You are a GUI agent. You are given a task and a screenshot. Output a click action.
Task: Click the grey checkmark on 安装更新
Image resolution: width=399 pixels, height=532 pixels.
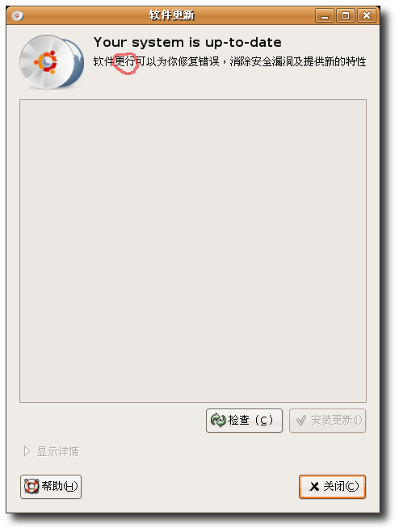300,421
